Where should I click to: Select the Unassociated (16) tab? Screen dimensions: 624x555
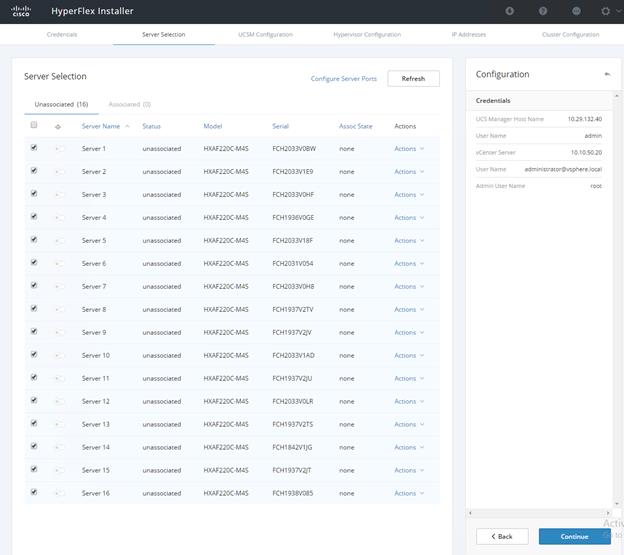pos(61,104)
